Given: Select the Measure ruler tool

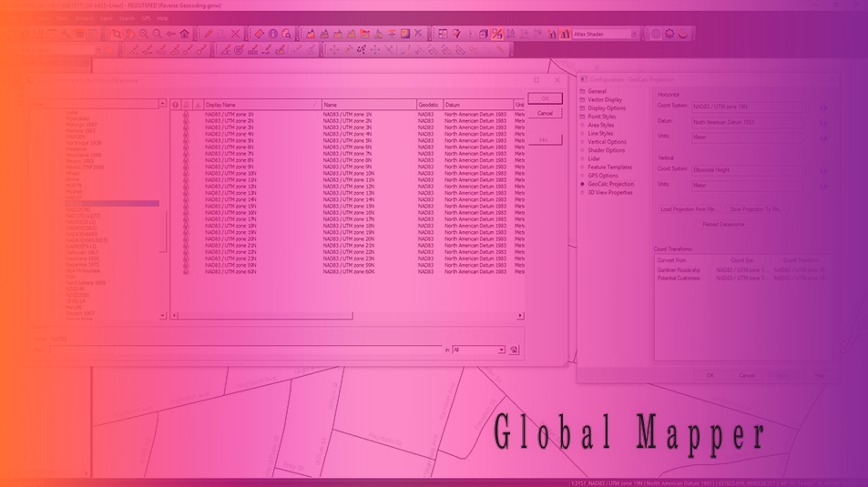Looking at the screenshot, I should [x=259, y=34].
